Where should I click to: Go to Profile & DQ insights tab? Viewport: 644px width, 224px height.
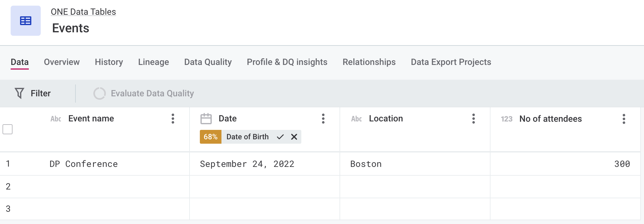287,62
